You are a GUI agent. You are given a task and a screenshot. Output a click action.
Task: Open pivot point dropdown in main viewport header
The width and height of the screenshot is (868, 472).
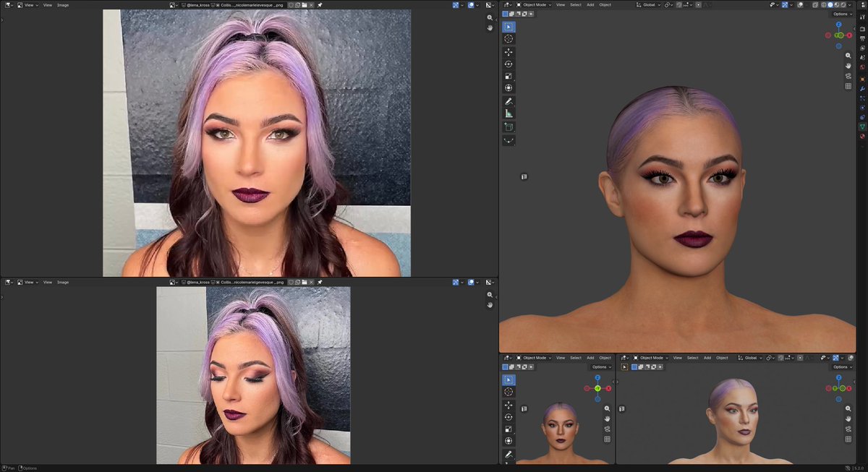pyautogui.click(x=669, y=5)
